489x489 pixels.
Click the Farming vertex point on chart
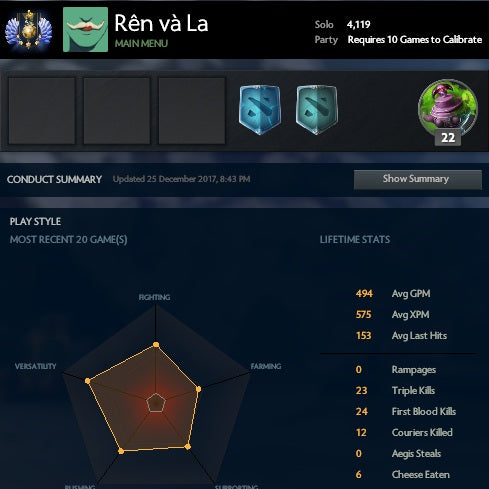pos(198,389)
